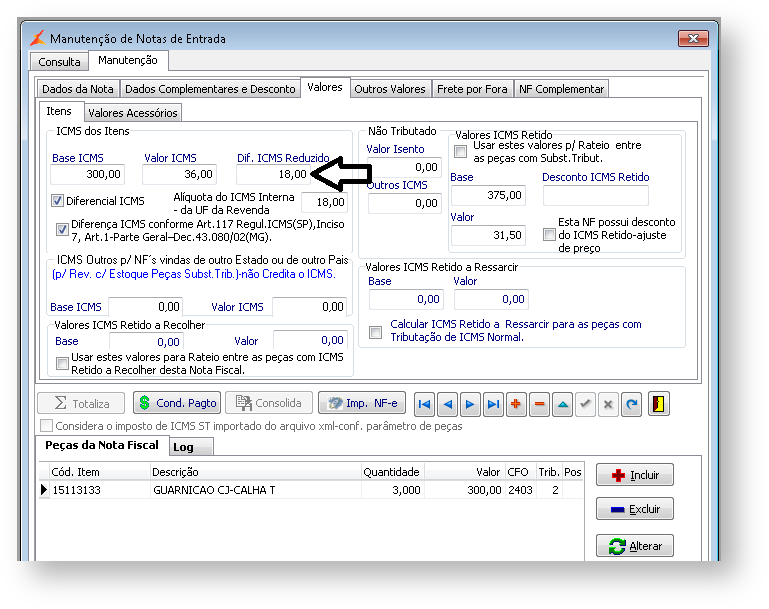The image size is (769, 609).
Task: Click previous record arrow button
Action: click(x=447, y=404)
